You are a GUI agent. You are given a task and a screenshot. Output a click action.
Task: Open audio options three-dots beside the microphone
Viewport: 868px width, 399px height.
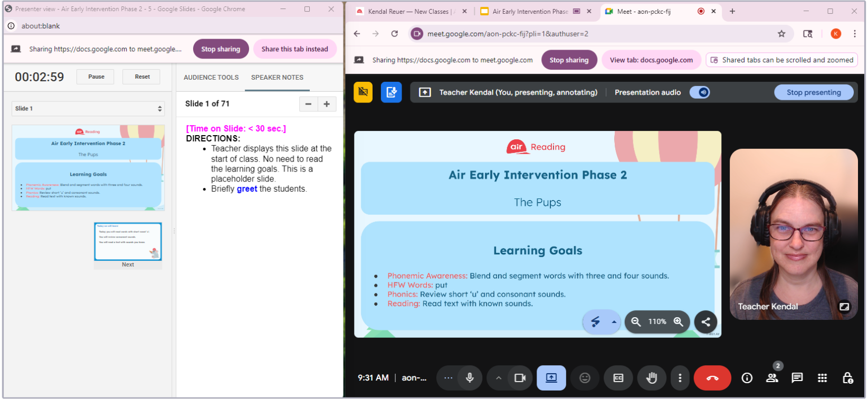(448, 378)
